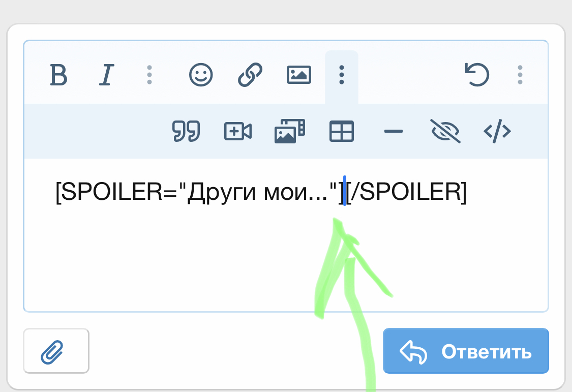
Task: Insert a code block
Action: click(497, 132)
